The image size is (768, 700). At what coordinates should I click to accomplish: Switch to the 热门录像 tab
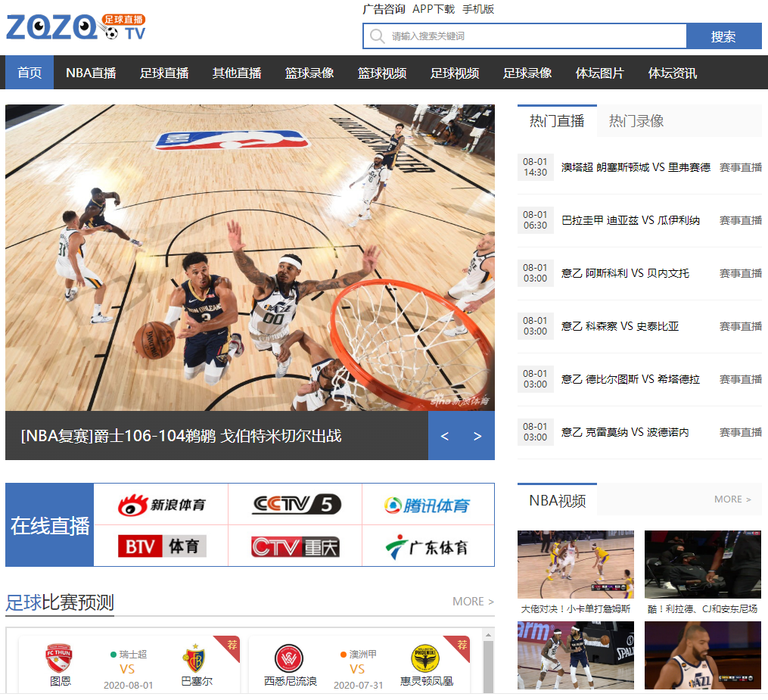pos(636,121)
